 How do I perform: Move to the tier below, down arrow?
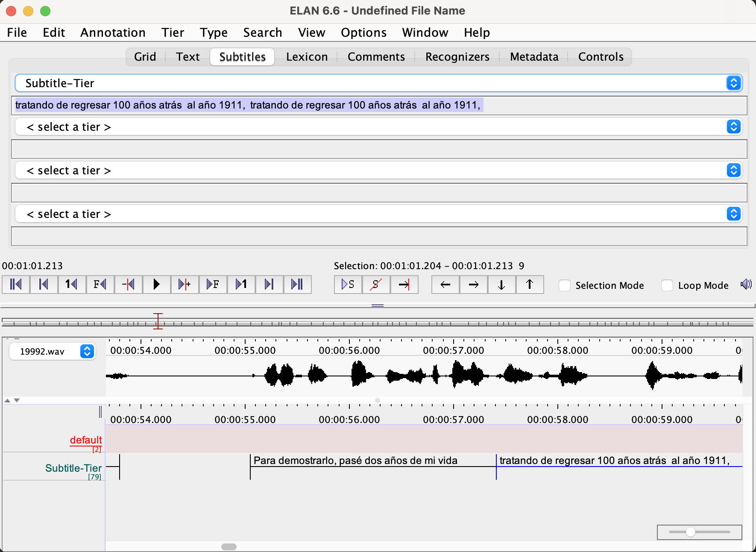click(x=501, y=285)
